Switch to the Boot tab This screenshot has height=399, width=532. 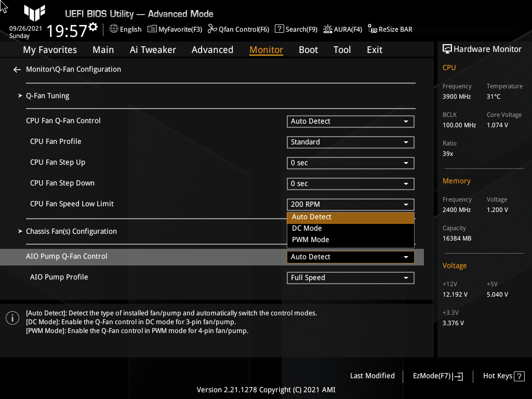(x=308, y=49)
